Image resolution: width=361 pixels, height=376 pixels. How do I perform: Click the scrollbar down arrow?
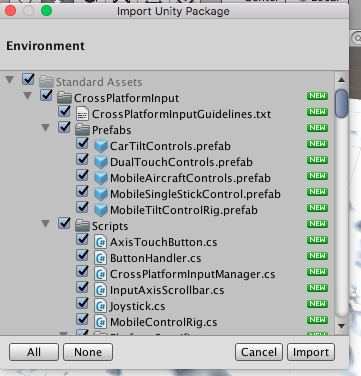point(341,326)
